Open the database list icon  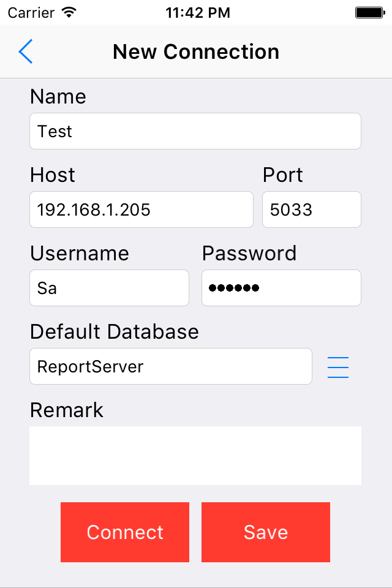coord(338,367)
